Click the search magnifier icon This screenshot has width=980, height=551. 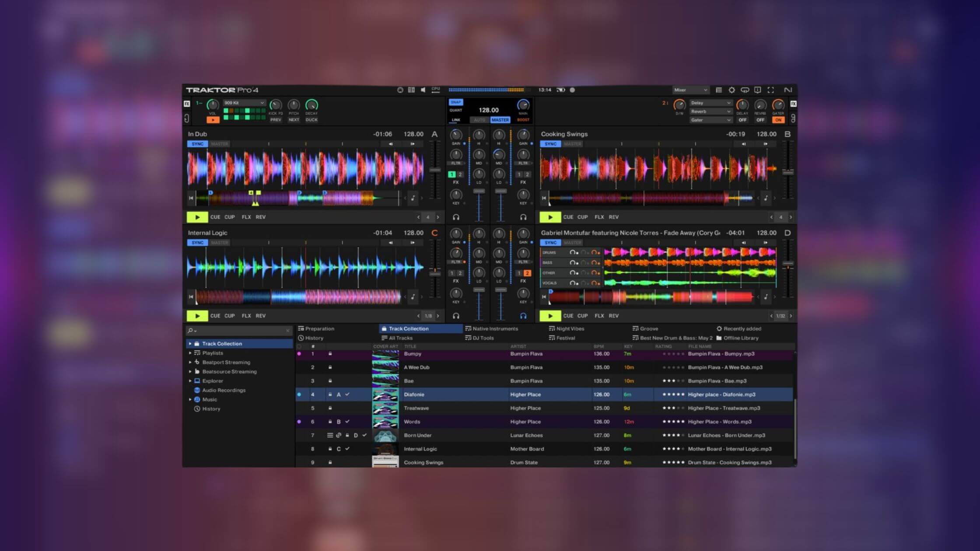click(190, 331)
